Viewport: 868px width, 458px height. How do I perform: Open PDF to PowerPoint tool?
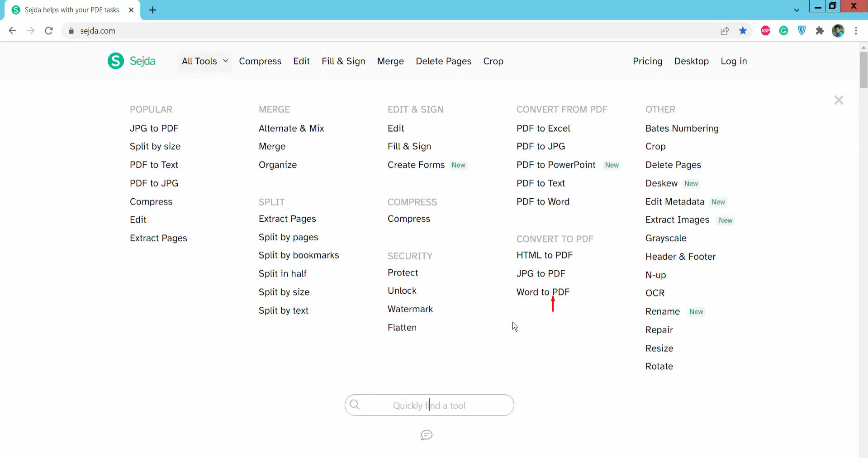556,165
